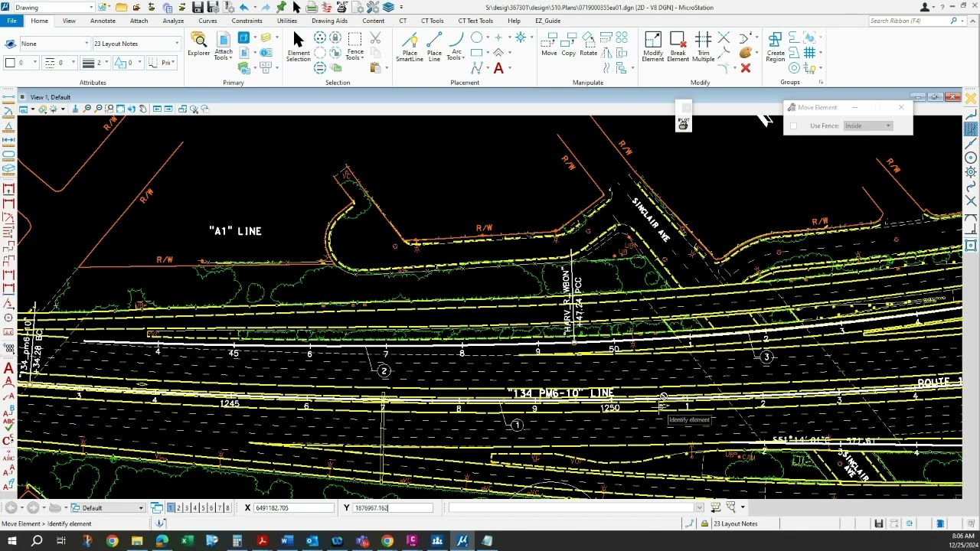
Task: Switch to the Drawing Aids ribbon tab
Action: [329, 21]
